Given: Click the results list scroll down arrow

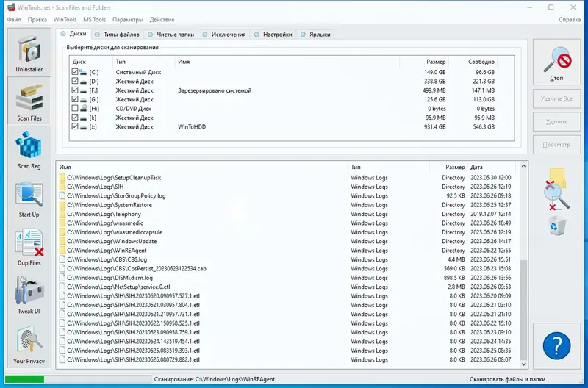Looking at the screenshot, I should [x=523, y=364].
